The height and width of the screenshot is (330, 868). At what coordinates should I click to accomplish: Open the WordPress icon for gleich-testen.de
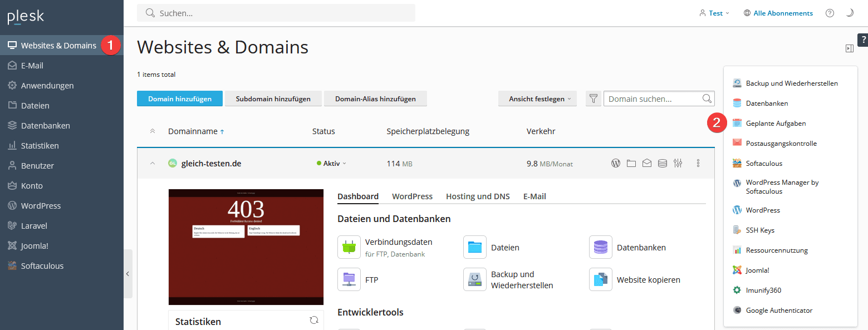(615, 163)
